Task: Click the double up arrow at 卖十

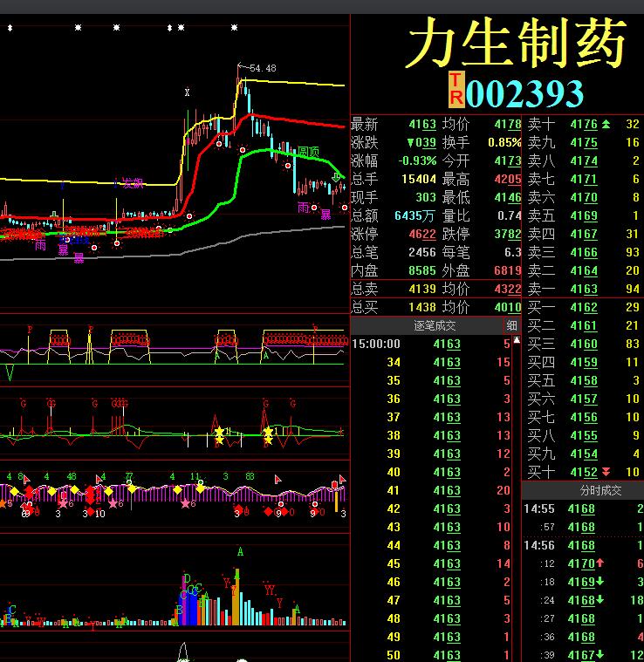Action: coord(606,124)
